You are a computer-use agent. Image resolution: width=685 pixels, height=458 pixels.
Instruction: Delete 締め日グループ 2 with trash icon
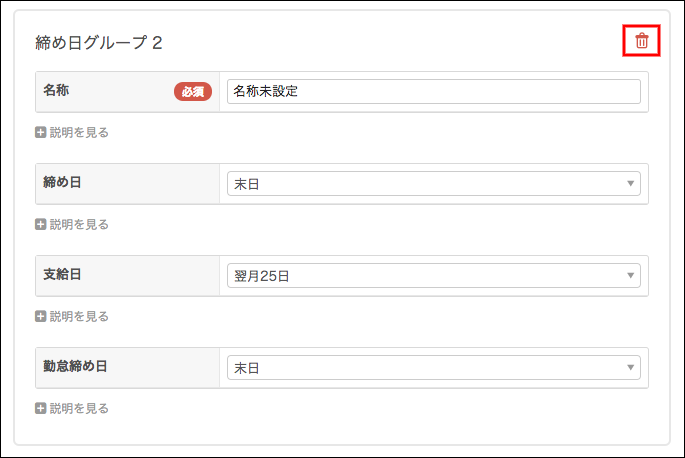[x=641, y=41]
